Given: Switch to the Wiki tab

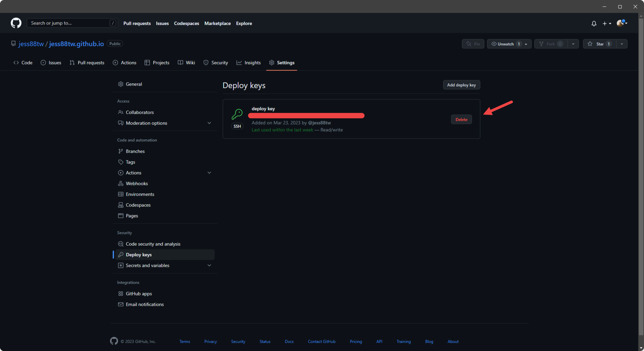Looking at the screenshot, I should 186,63.
